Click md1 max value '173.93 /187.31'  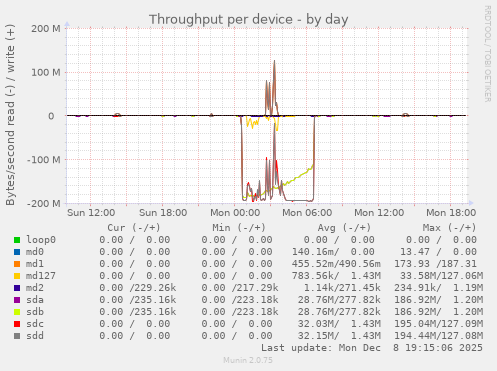click(x=435, y=264)
